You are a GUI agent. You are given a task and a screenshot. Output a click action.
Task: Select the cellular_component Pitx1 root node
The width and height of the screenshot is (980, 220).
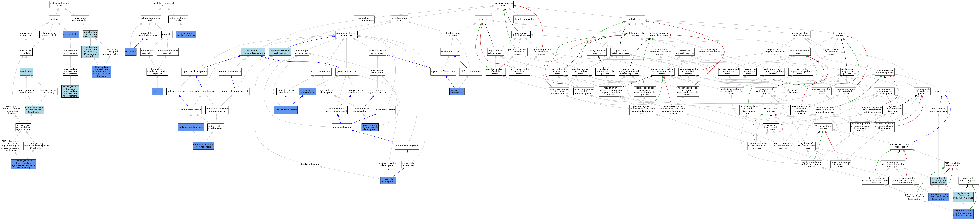pos(164,5)
